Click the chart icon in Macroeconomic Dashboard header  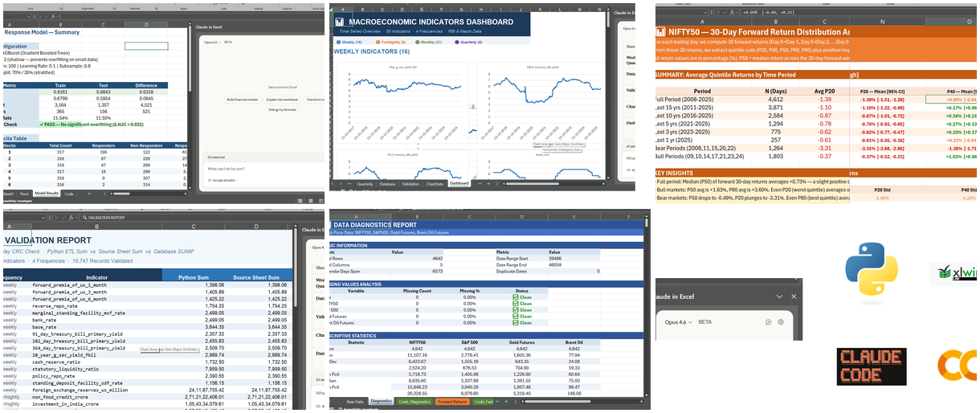click(x=339, y=22)
